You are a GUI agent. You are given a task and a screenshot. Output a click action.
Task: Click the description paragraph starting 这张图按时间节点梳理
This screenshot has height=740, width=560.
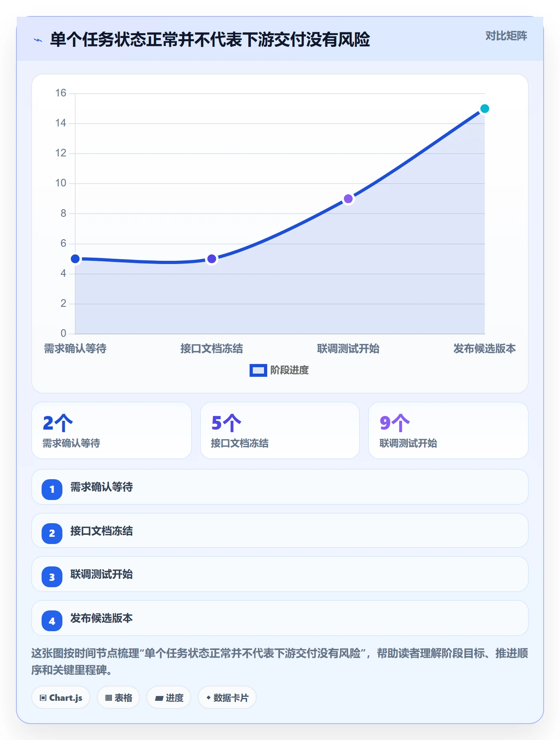[x=280, y=662]
